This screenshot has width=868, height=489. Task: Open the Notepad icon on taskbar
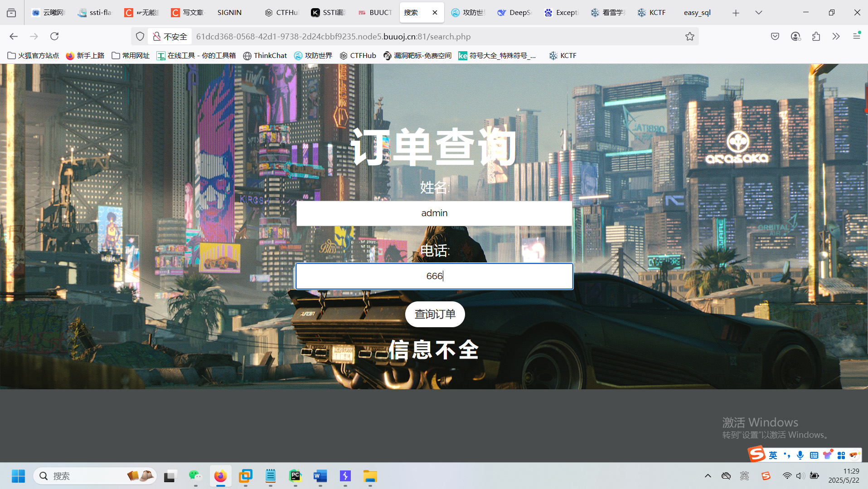point(271,476)
